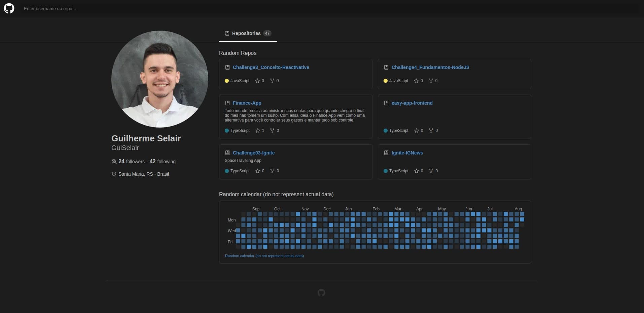Click the book icon in the Repositories tab
The height and width of the screenshot is (313, 644).
point(227,33)
